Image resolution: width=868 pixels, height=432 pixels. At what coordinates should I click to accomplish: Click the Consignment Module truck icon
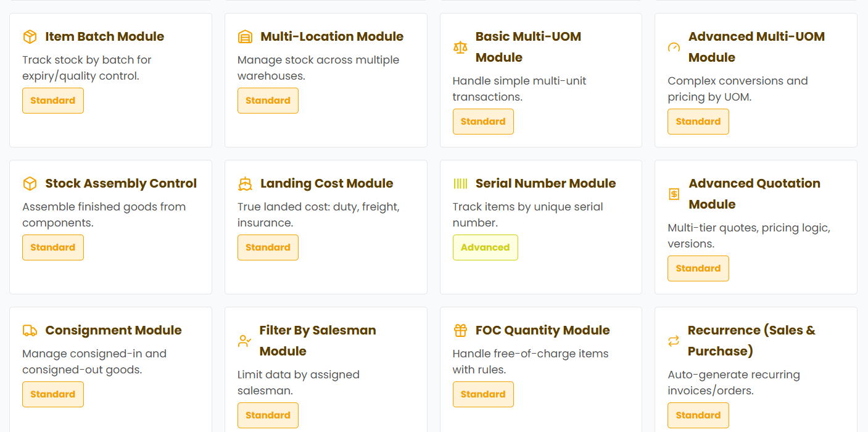(x=30, y=331)
